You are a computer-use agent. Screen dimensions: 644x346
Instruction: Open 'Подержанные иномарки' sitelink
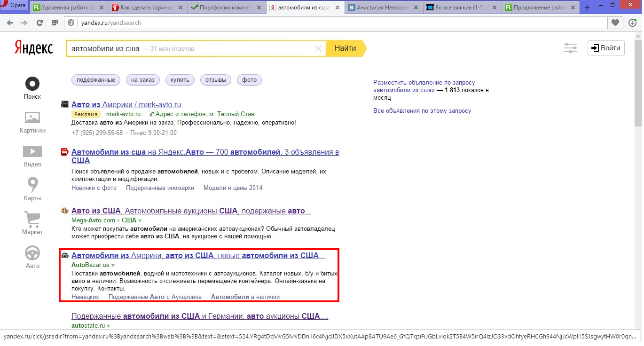[x=160, y=188]
